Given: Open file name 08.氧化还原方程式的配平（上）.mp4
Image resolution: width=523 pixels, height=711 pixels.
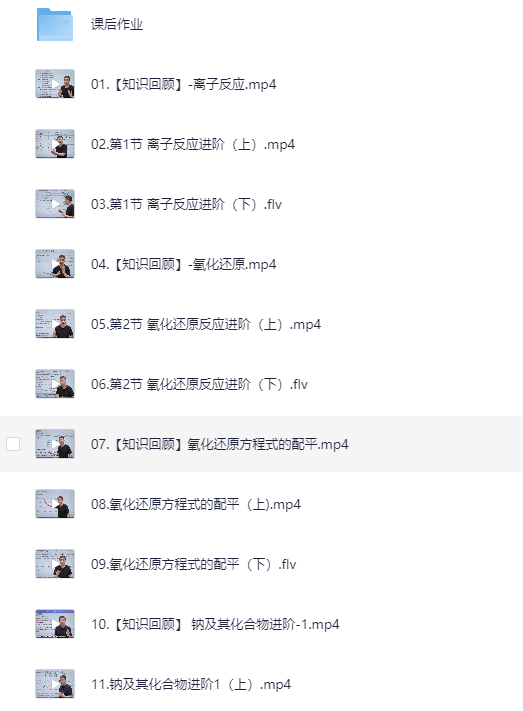Looking at the screenshot, I should [x=196, y=504].
